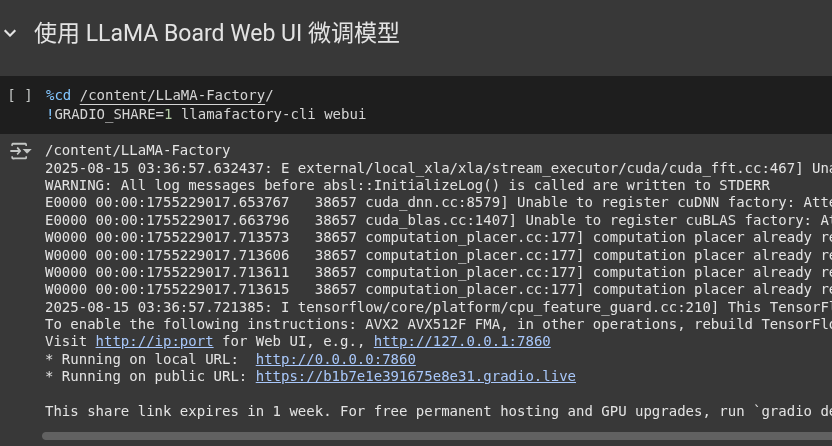The height and width of the screenshot is (446, 832).
Task: Open the http://127.0.0.1:7860 example link
Action: click(462, 342)
